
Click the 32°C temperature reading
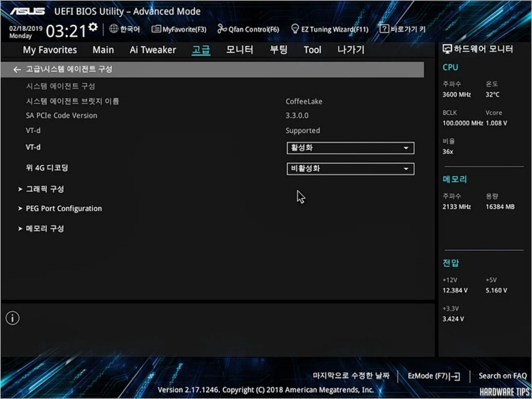coord(493,95)
